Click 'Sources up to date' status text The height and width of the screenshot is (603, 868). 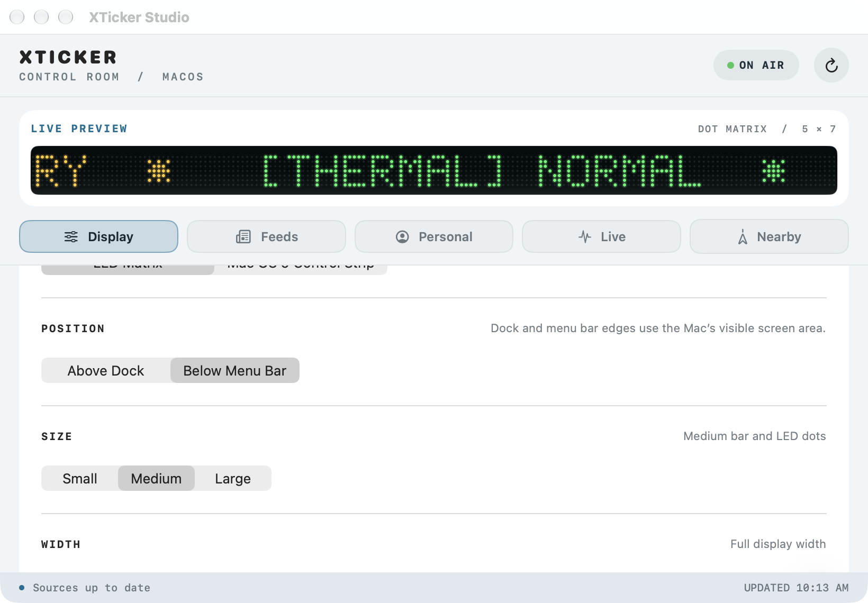pyautogui.click(x=92, y=588)
